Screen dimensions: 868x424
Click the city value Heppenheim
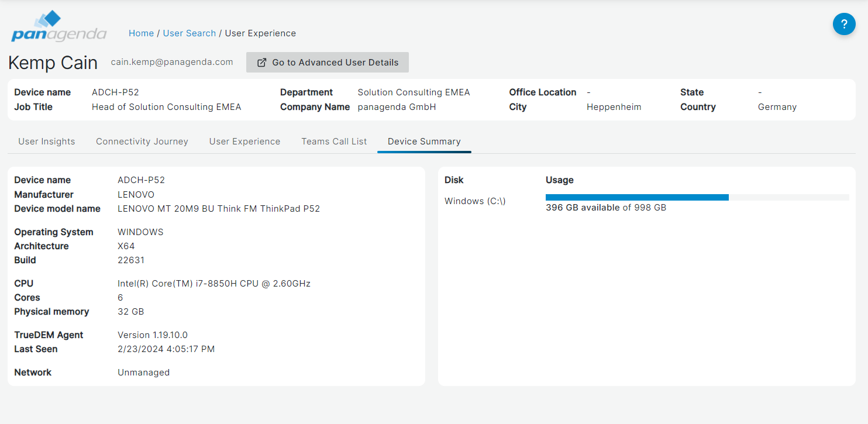(614, 107)
